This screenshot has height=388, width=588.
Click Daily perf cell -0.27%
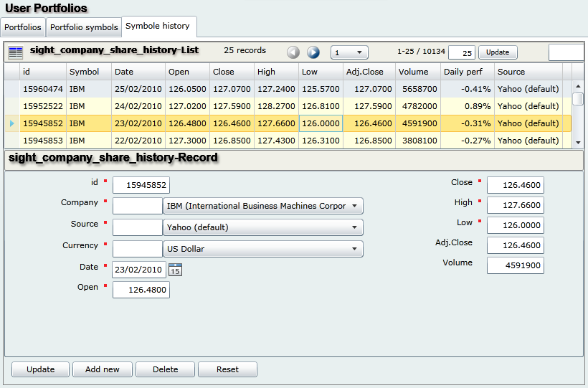coord(468,141)
